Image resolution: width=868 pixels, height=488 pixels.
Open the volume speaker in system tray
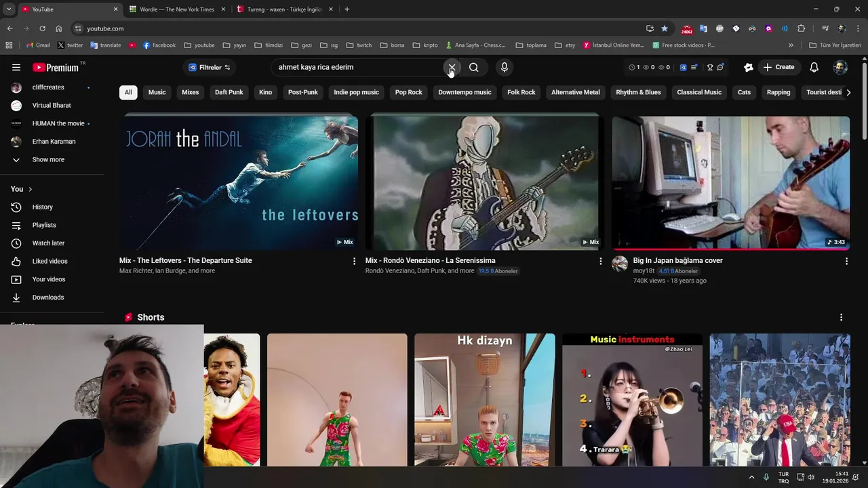point(811,477)
